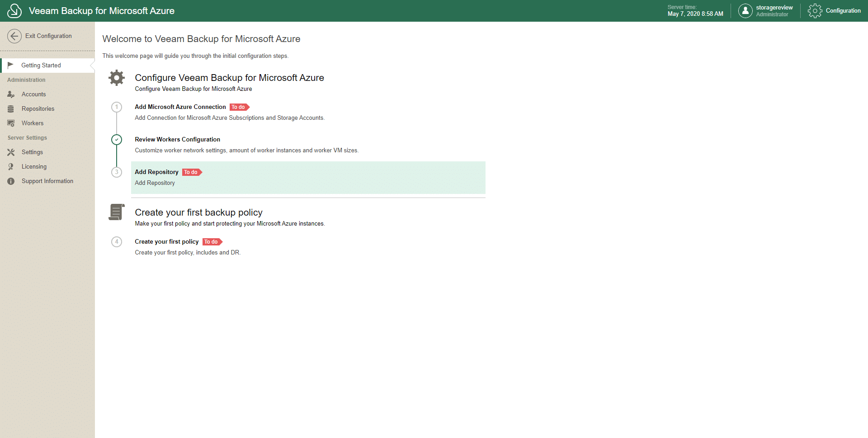Image resolution: width=868 pixels, height=438 pixels.
Task: Click To do badge next to Azure Connection
Action: (240, 107)
